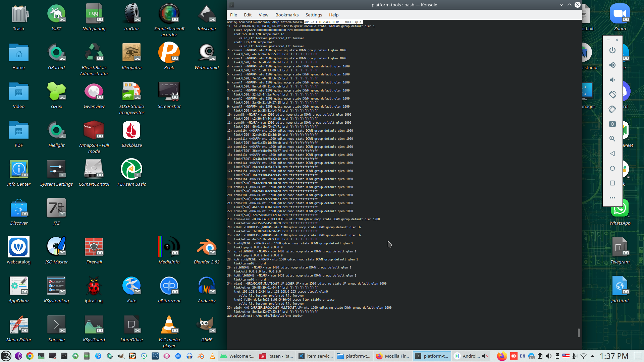Expand hidden system tray icons arrow
This screenshot has width=644, height=362.
(592, 356)
